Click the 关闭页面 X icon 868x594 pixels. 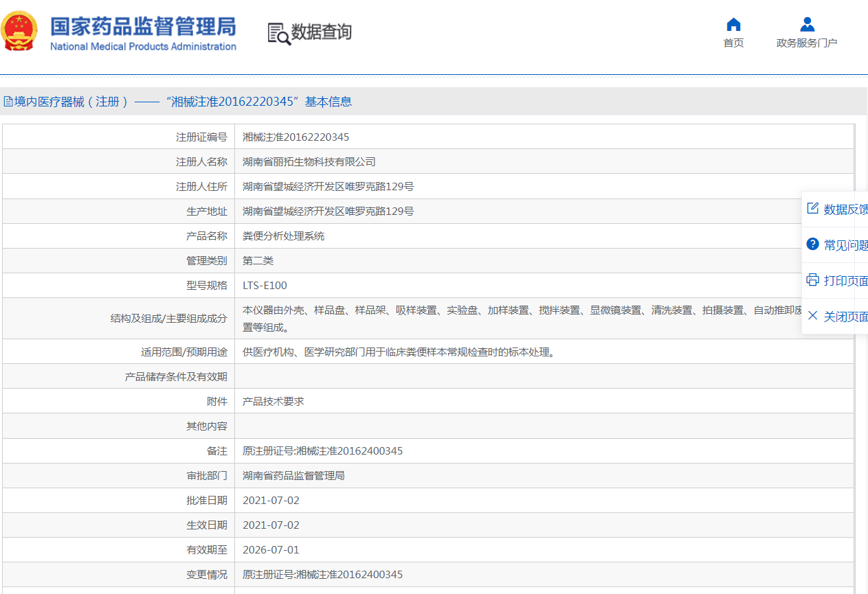tap(812, 316)
